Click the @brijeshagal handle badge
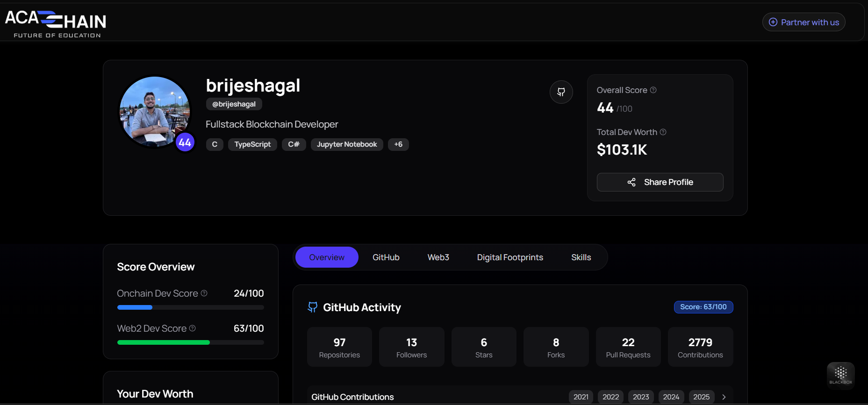Image resolution: width=868 pixels, height=405 pixels. point(234,104)
